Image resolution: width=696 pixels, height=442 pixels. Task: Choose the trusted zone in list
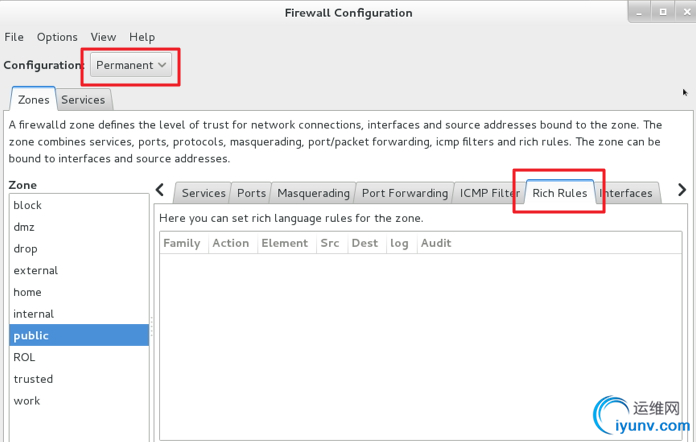point(33,379)
